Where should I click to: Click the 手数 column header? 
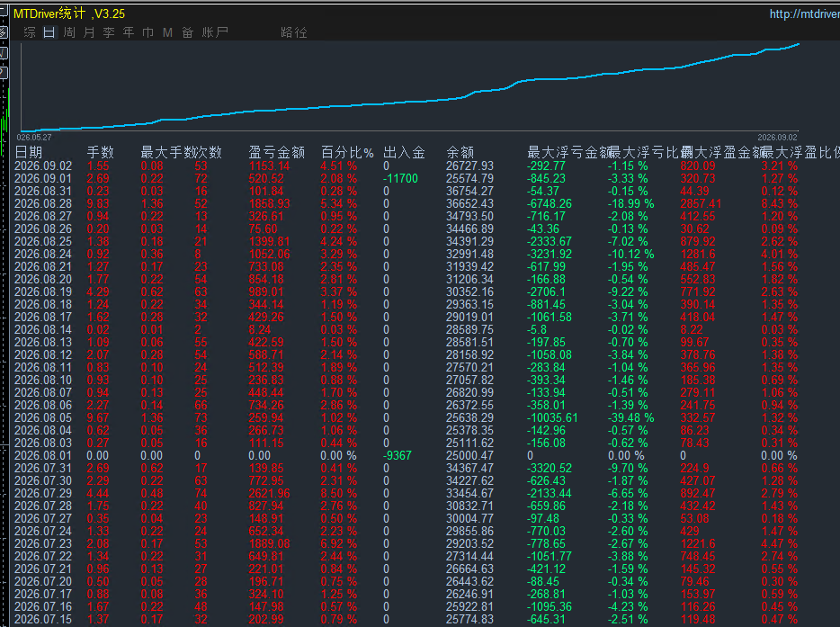coord(100,152)
